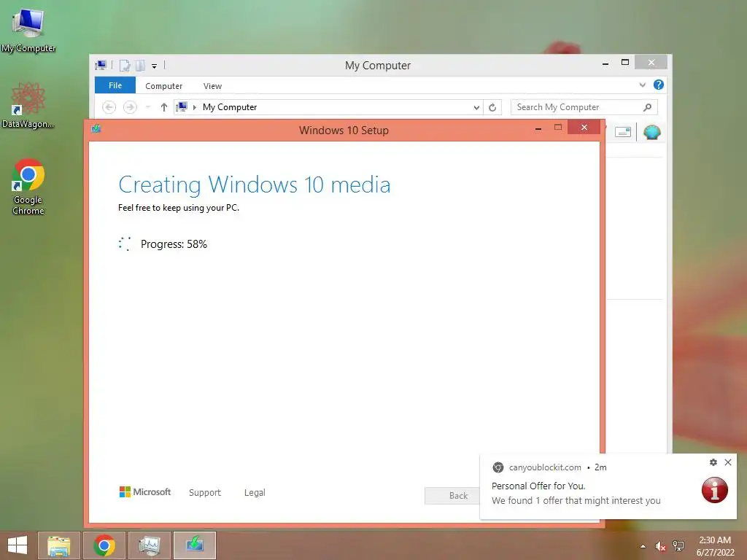Open the performance monitor taskbar icon

[150, 545]
